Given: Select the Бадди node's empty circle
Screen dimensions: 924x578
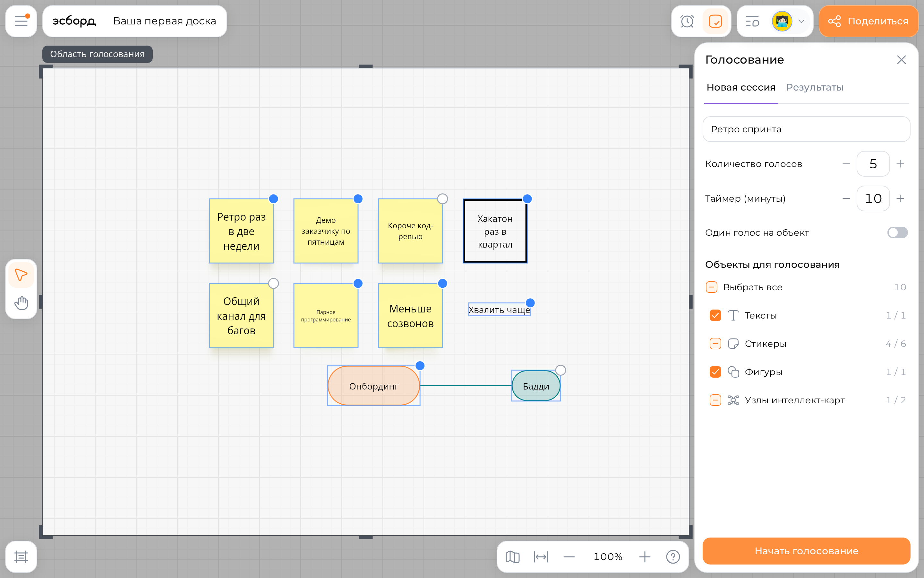Looking at the screenshot, I should (560, 370).
